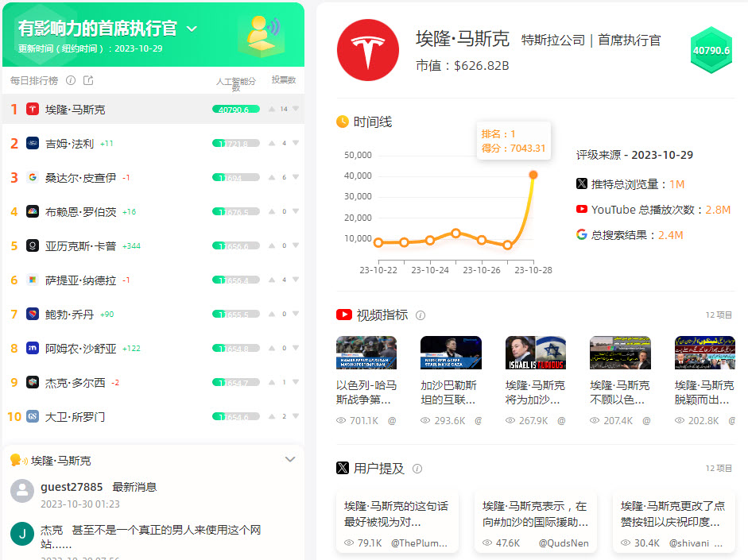This screenshot has height=560, width=748.
Task: Upvote 布赖恩·罗伯茨 with the up arrow
Action: (x=271, y=211)
